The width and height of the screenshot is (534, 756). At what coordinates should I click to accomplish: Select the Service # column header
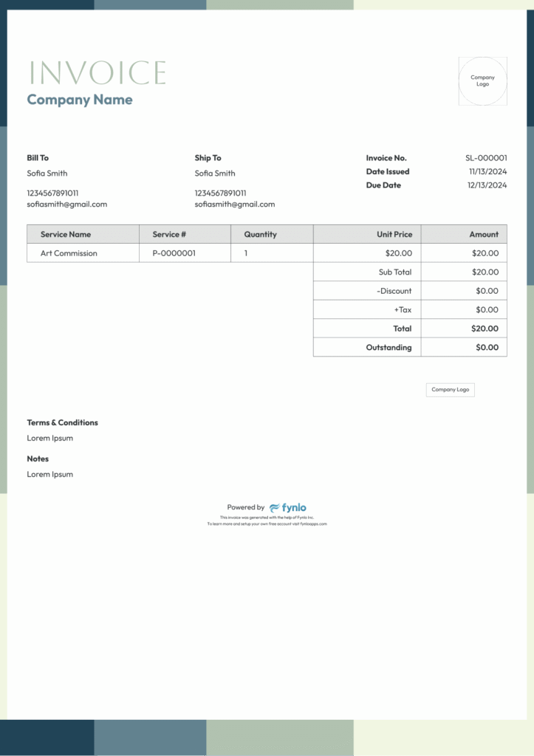(169, 234)
